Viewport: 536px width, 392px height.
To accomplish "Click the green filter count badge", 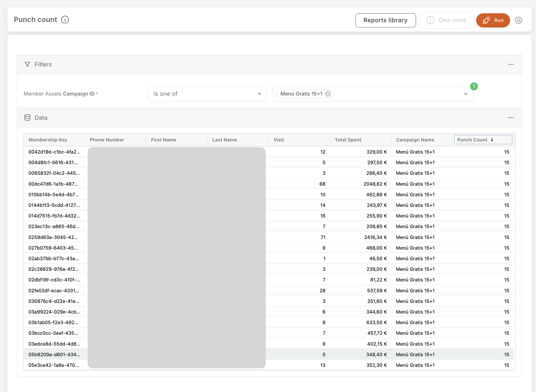I will pyautogui.click(x=474, y=86).
